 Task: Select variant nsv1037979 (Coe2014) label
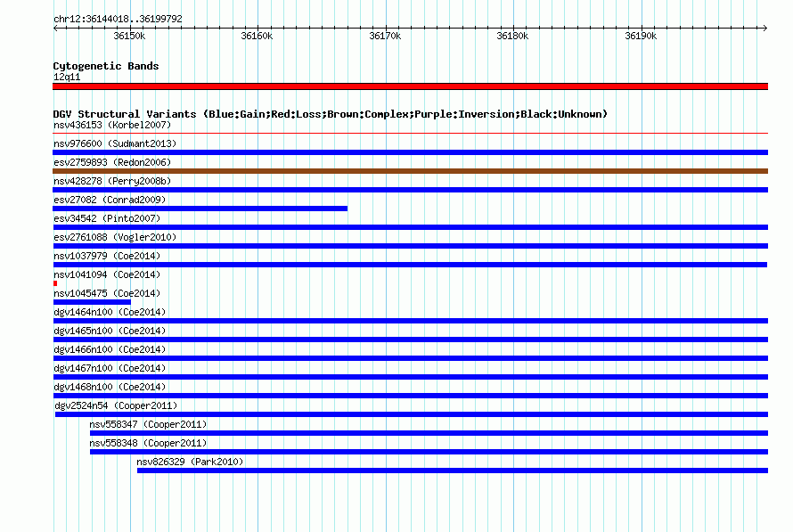(107, 256)
